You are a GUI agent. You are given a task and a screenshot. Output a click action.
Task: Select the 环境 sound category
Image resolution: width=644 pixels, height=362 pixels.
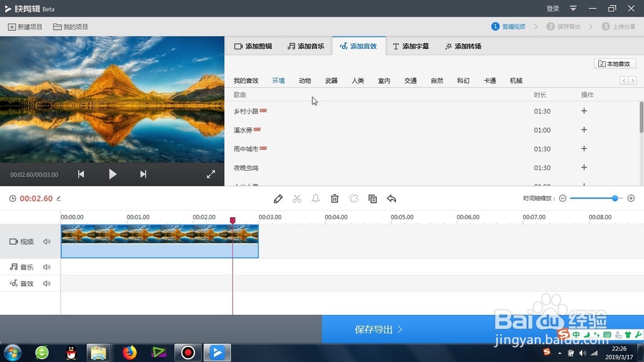click(278, 81)
